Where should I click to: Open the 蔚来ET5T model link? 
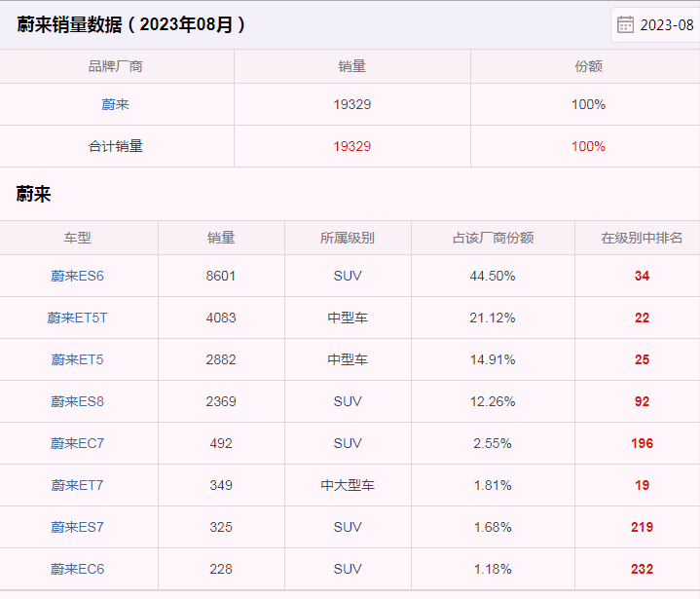[x=77, y=318]
